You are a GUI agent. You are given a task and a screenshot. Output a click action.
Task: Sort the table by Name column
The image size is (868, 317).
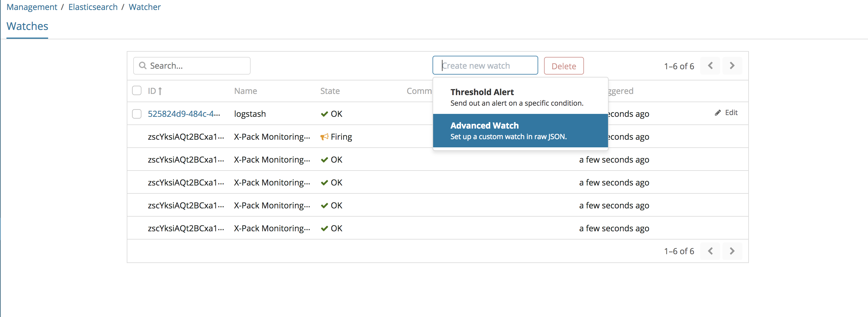tap(245, 91)
